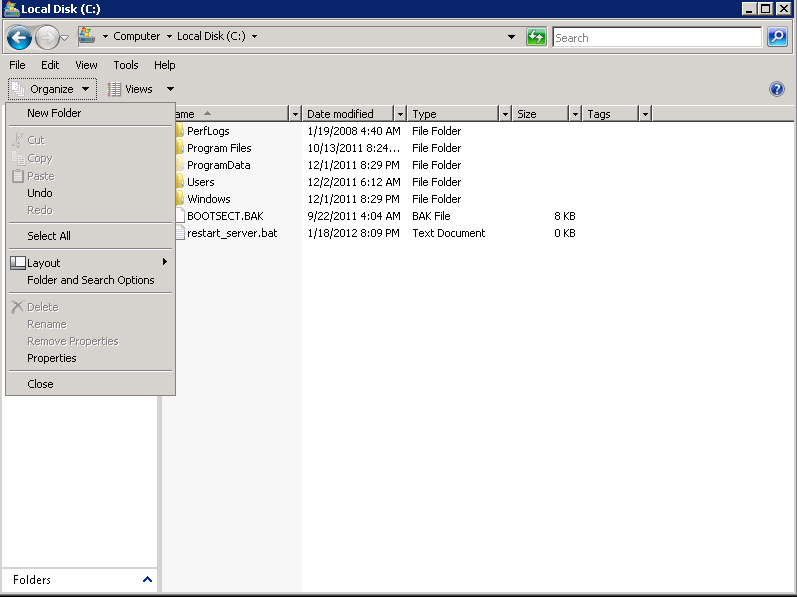Image resolution: width=797 pixels, height=597 pixels.
Task: Open the Type column filter dropdown
Action: click(505, 114)
